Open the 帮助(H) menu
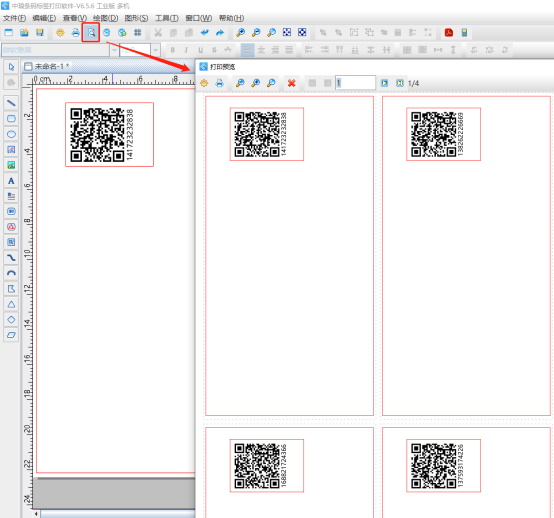The height and width of the screenshot is (518, 554). coord(231,18)
